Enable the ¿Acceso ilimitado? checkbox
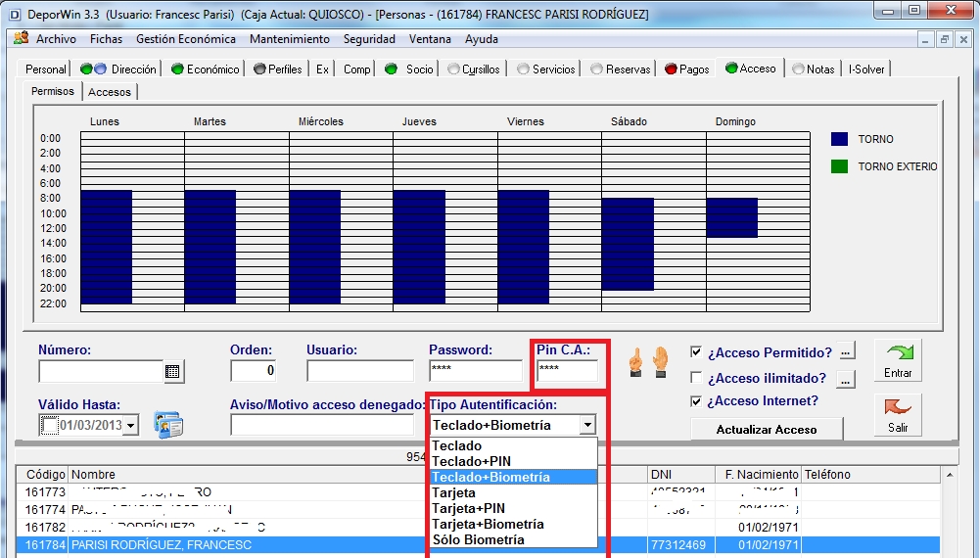Screen dimensions: 980x558 coord(696,378)
